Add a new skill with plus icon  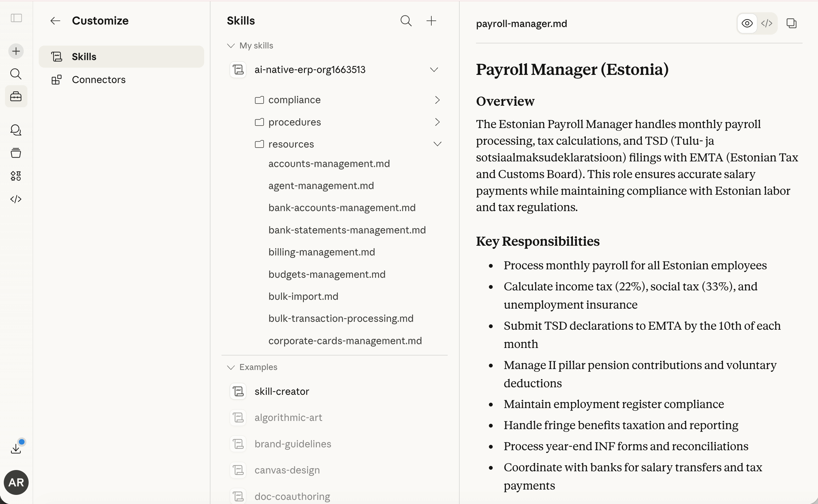(x=431, y=21)
